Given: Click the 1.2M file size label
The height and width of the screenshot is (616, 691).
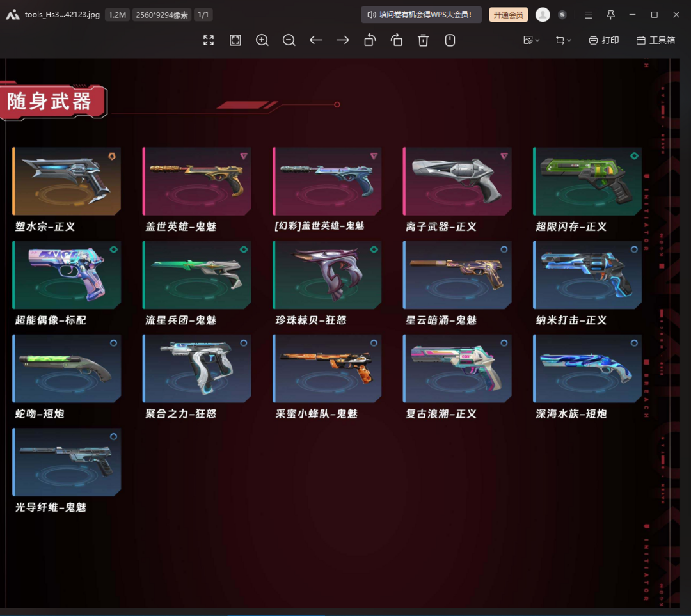Looking at the screenshot, I should (x=117, y=15).
